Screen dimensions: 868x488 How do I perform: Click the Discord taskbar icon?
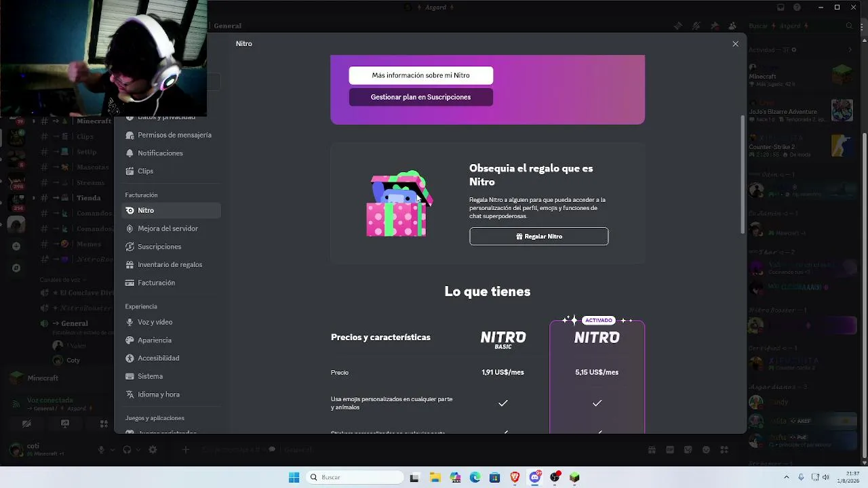tap(535, 477)
